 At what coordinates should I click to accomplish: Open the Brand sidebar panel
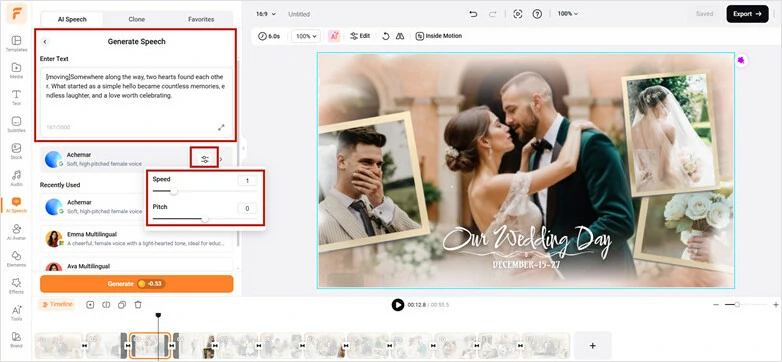[x=16, y=340]
